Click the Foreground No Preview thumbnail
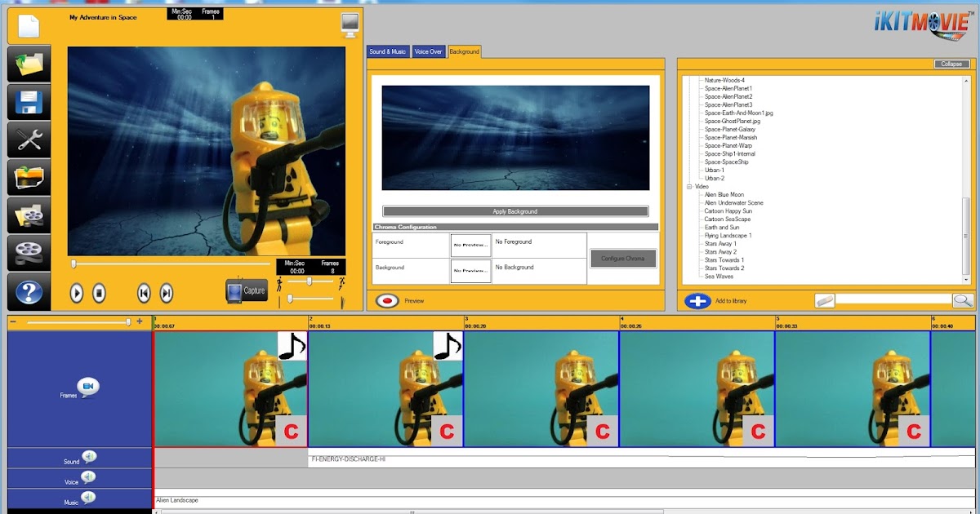980x514 pixels. (x=470, y=246)
